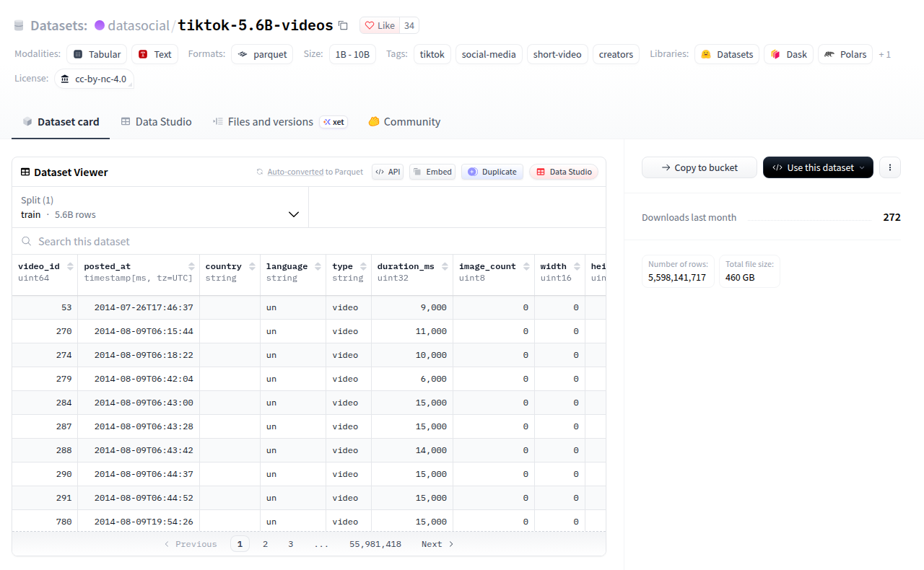Viewport: 924px width, 570px height.
Task: Open the viewer API button
Action: (388, 172)
